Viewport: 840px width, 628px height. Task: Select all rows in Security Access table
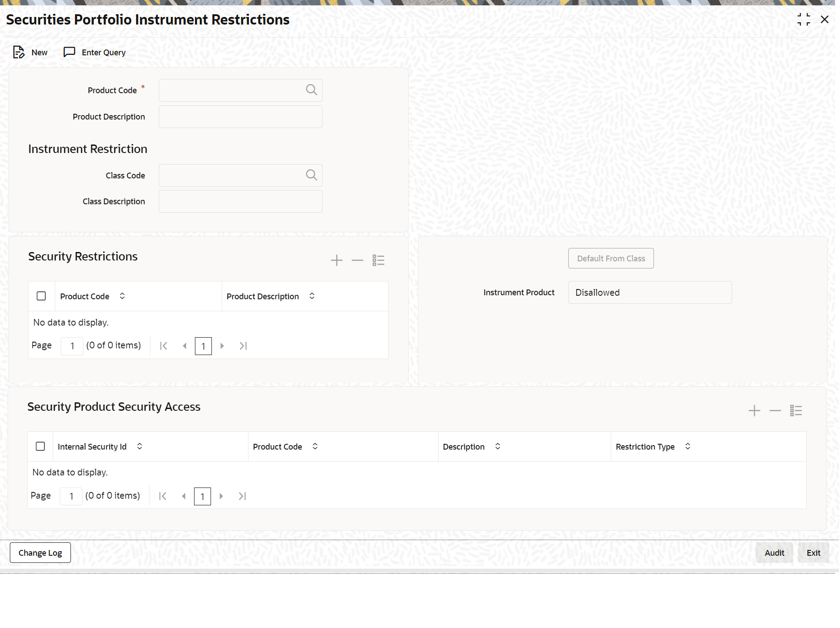(x=40, y=446)
